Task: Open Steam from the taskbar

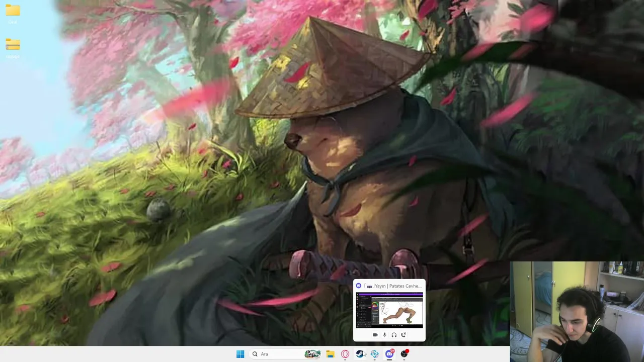Action: [360, 354]
